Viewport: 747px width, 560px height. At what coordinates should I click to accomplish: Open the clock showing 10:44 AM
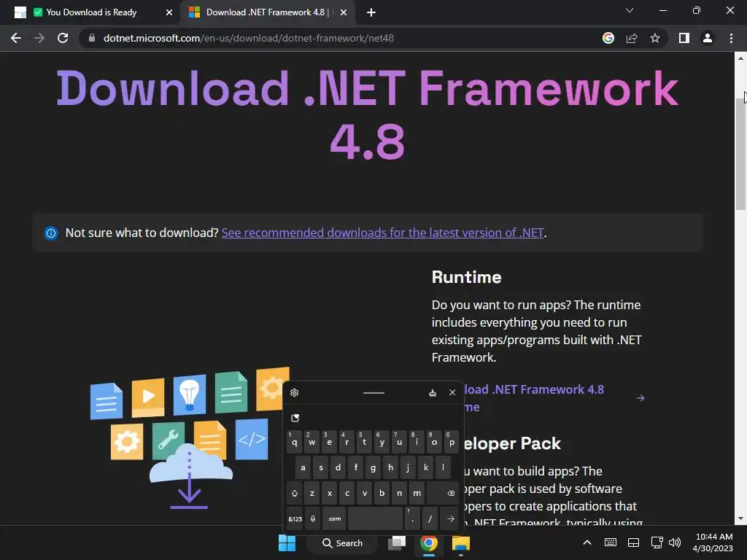[x=713, y=542]
